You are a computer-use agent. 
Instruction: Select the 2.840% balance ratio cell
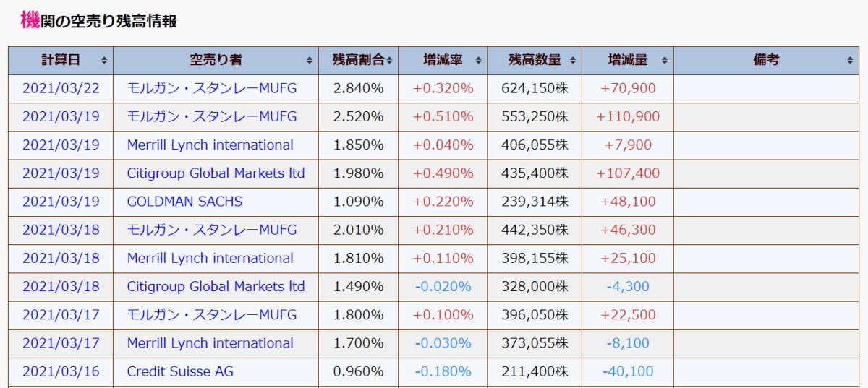tap(358, 88)
